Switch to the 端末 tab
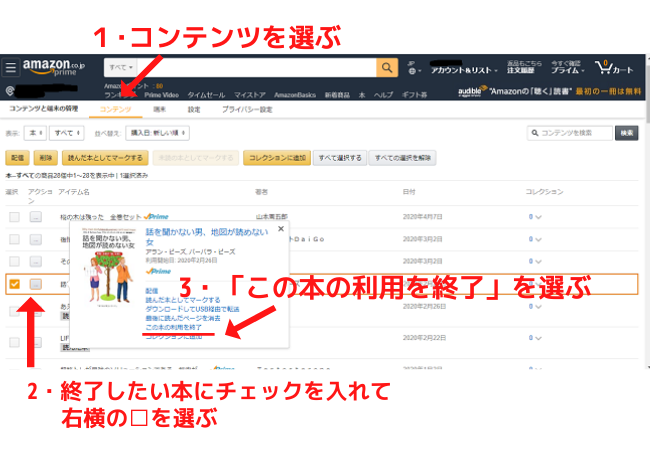This screenshot has height=450, width=650. tap(159, 109)
